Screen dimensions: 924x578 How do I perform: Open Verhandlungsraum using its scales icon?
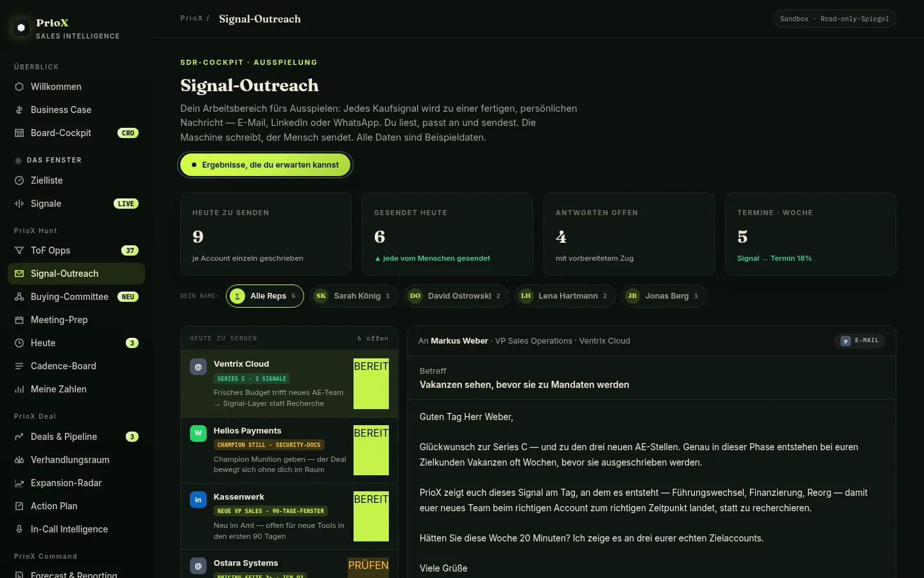(x=19, y=460)
